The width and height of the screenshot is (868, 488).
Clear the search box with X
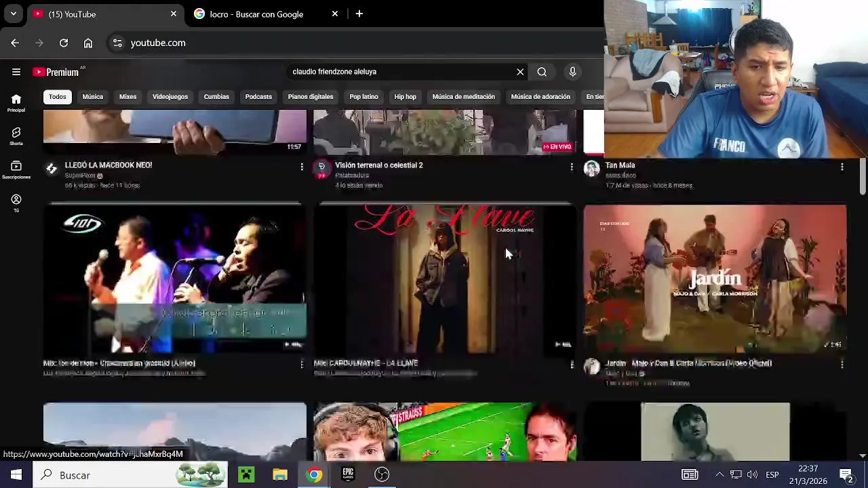click(520, 72)
